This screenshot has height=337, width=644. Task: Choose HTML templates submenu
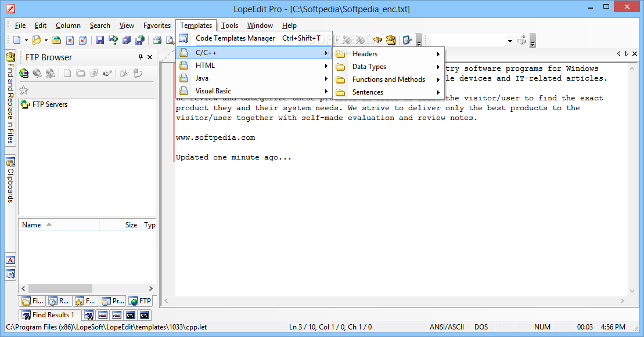point(254,66)
